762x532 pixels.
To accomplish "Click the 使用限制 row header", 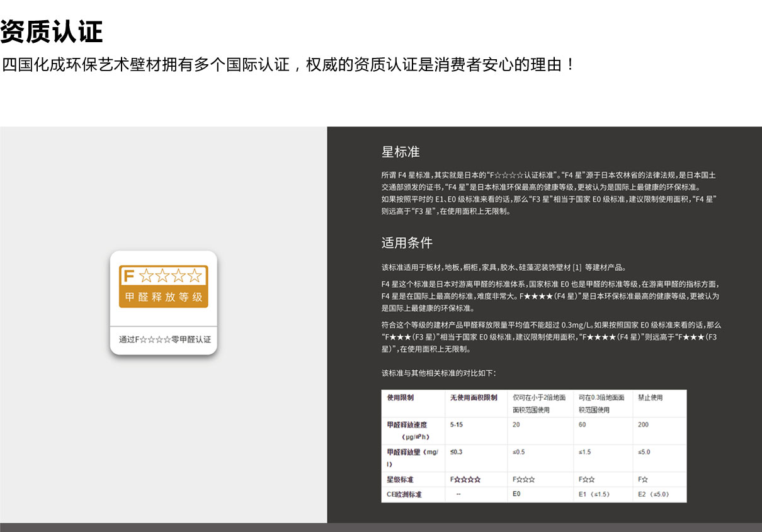I will coord(401,398).
